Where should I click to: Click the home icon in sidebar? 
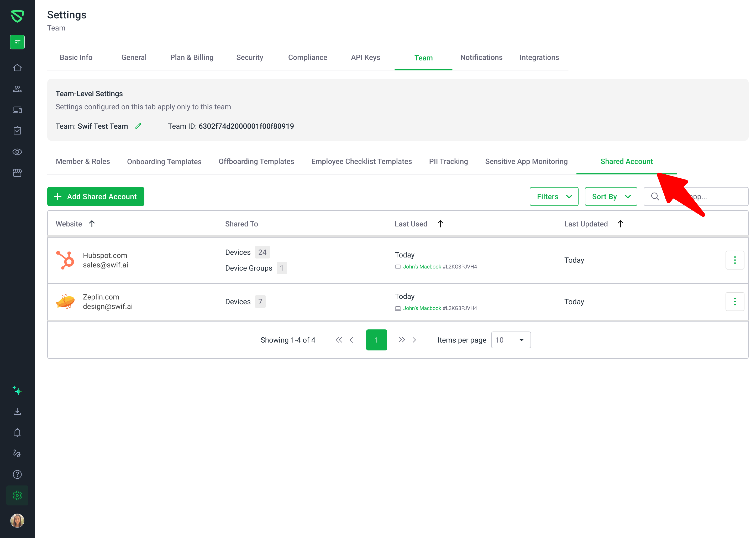pos(17,68)
